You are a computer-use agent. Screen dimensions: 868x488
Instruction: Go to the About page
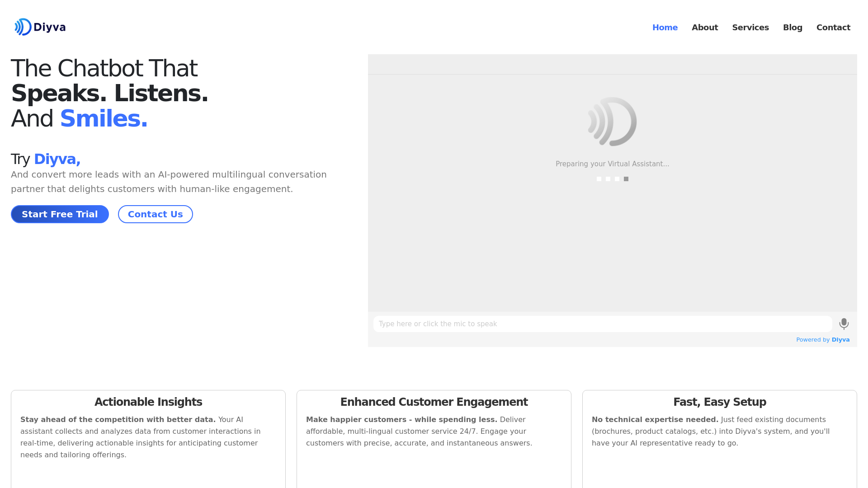704,28
